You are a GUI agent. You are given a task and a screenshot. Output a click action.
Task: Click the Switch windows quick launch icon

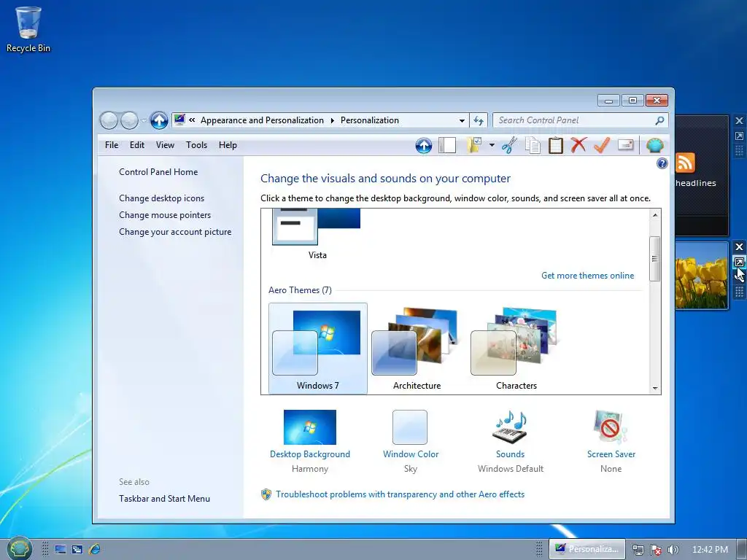point(77,549)
